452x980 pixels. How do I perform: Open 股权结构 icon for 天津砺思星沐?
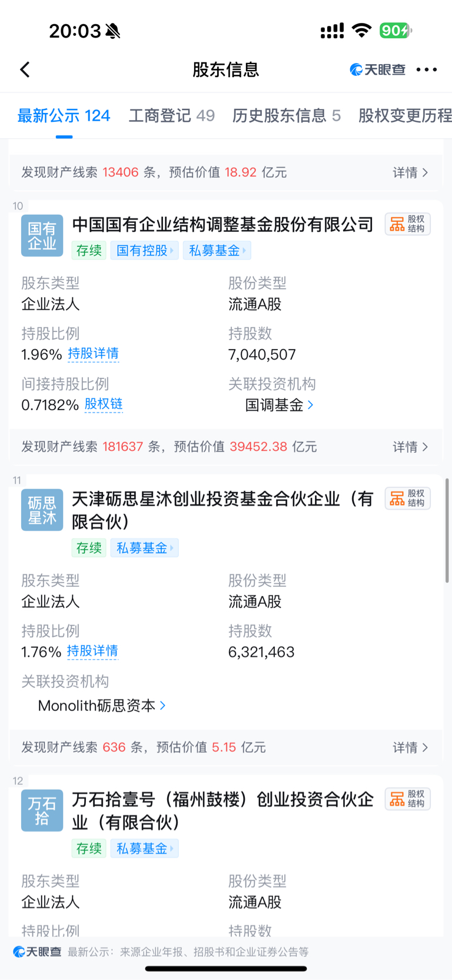(408, 499)
